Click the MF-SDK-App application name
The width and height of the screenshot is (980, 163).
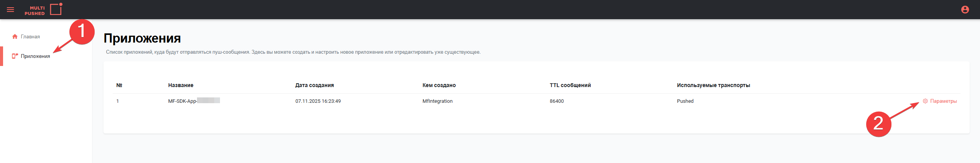pyautogui.click(x=182, y=101)
